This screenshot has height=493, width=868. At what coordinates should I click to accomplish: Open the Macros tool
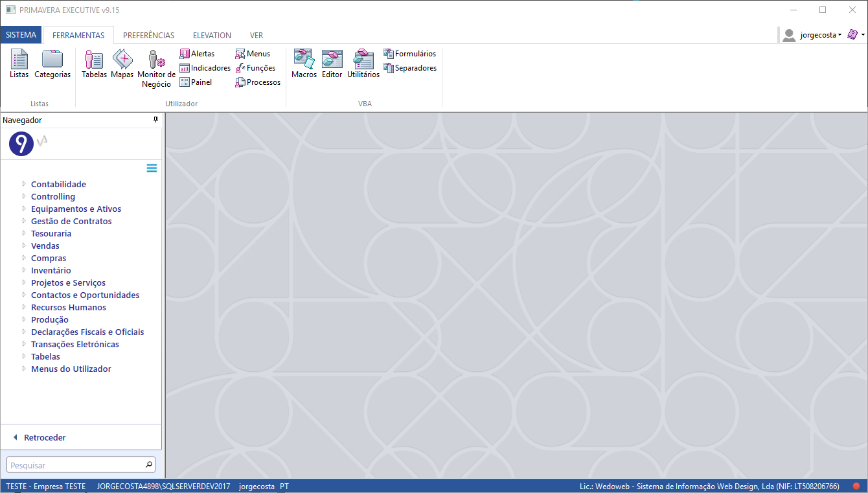(x=304, y=64)
